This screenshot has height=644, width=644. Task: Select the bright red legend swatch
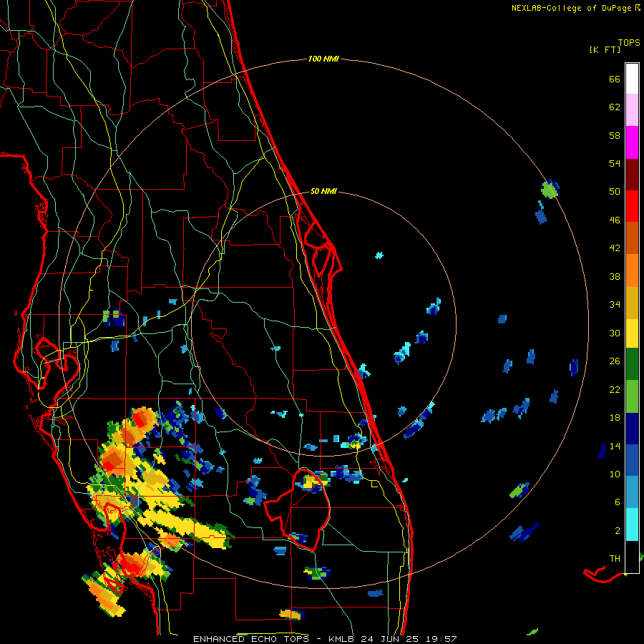[x=632, y=206]
